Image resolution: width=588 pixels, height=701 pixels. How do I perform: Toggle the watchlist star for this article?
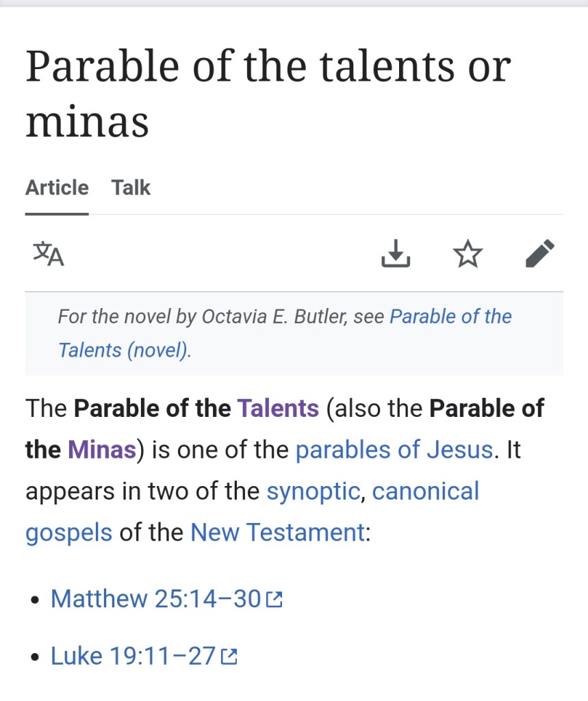[468, 254]
